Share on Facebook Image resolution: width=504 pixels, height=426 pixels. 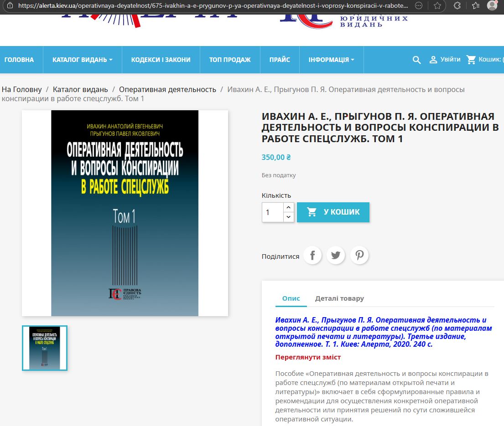pos(312,256)
